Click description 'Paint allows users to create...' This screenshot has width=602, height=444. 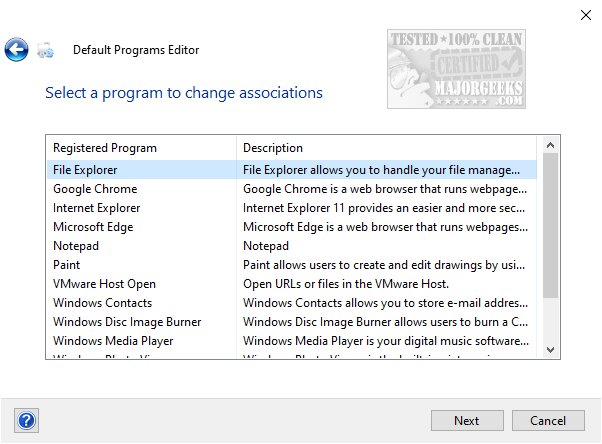[384, 265]
